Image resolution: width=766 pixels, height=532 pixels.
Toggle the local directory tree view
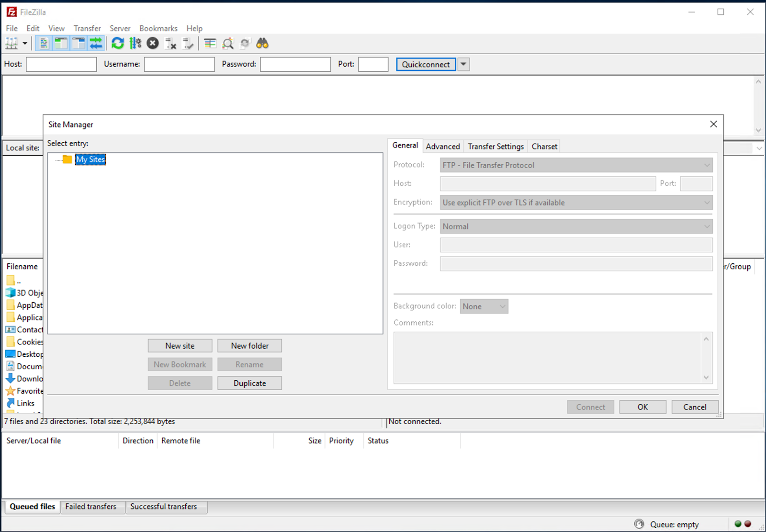coord(61,44)
